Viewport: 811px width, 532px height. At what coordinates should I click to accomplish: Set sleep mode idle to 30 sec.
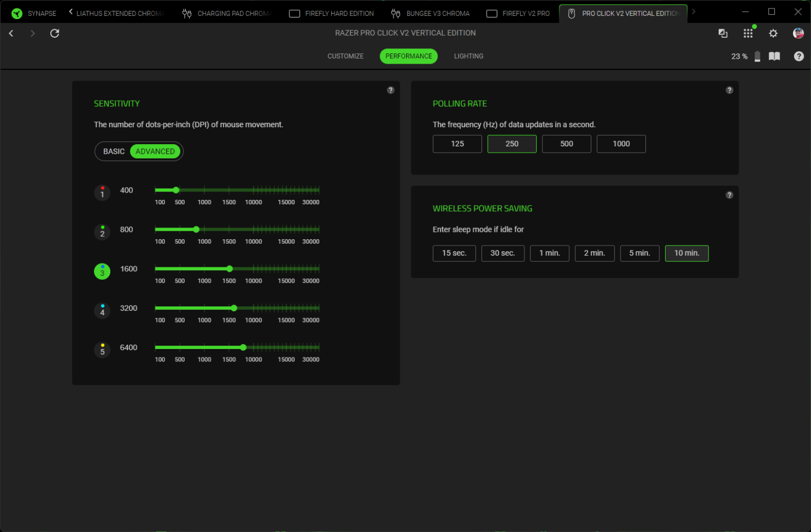503,253
